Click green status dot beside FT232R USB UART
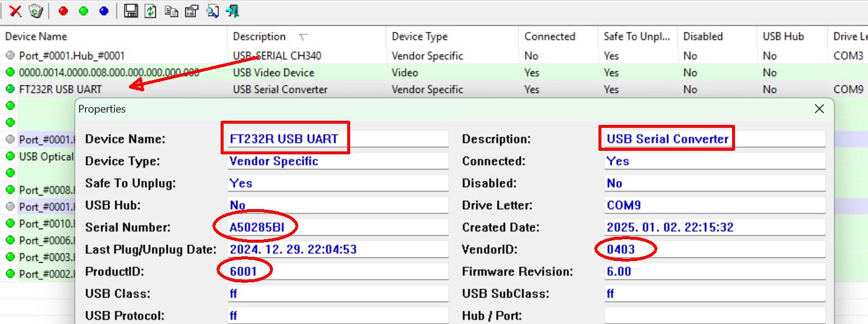Viewport: 868px width, 324px height. [x=10, y=90]
